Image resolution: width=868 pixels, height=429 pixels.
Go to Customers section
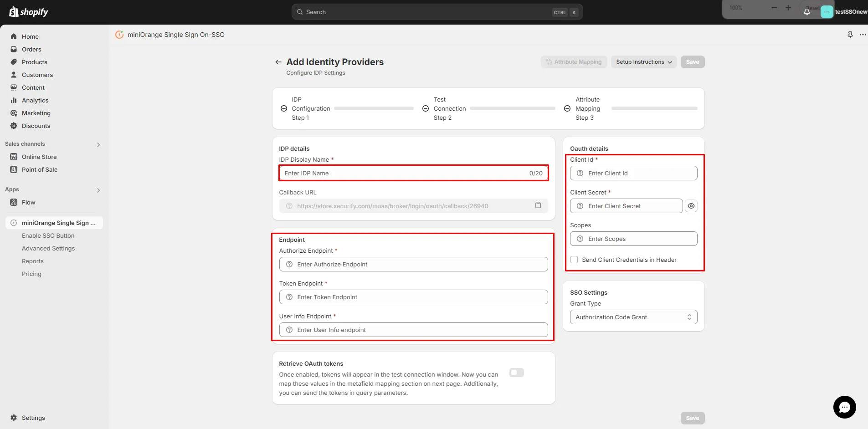pos(37,75)
